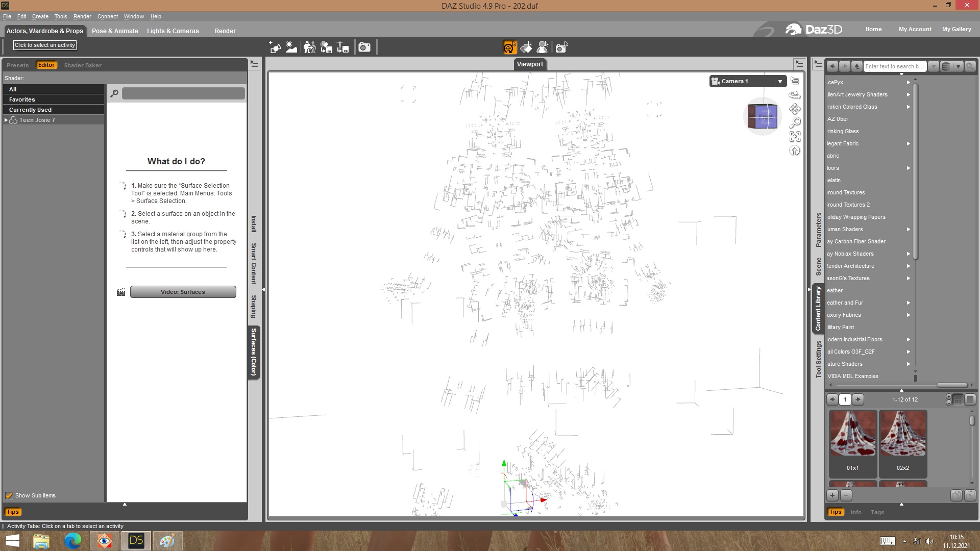This screenshot has width=980, height=551.
Task: Click the content library up-folder arrow
Action: [x=857, y=66]
